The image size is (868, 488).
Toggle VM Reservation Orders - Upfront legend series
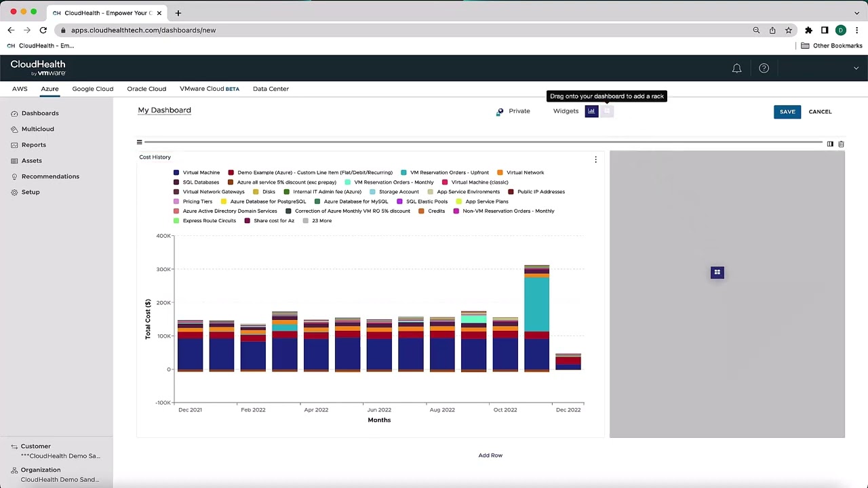click(445, 173)
